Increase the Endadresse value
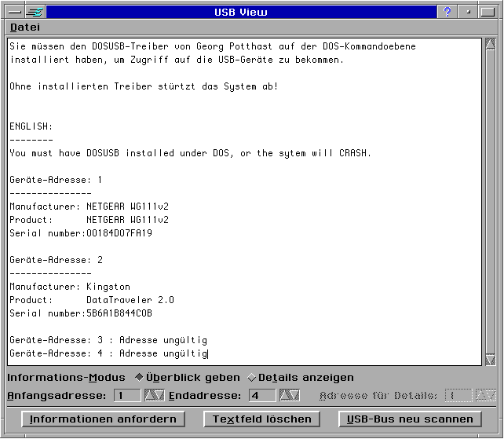The image size is (504, 439). coord(285,395)
